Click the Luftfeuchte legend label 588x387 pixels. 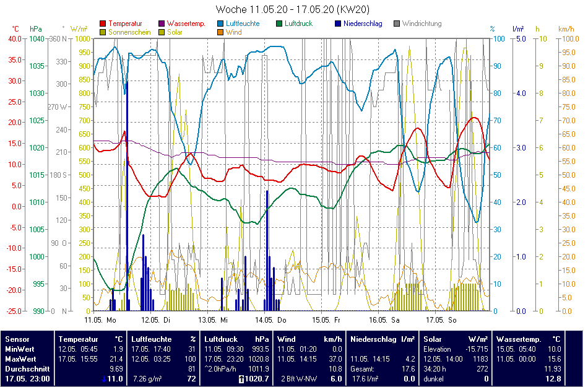[243, 24]
